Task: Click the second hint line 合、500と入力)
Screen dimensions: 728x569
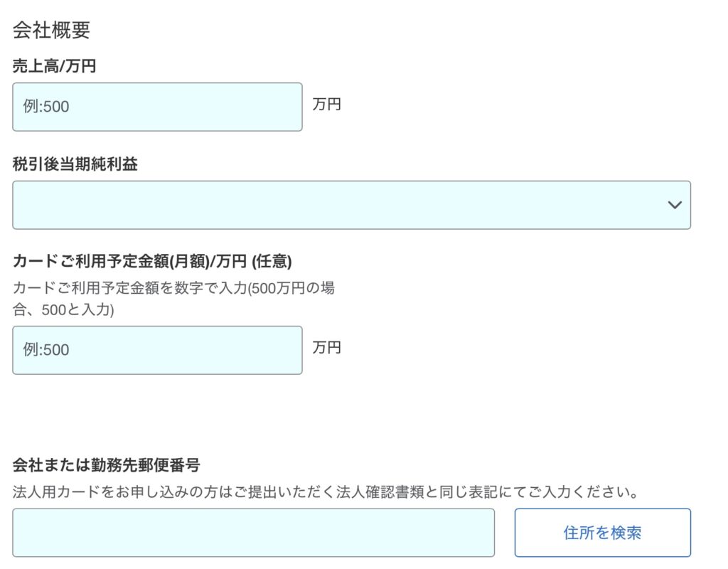Action: 63,309
